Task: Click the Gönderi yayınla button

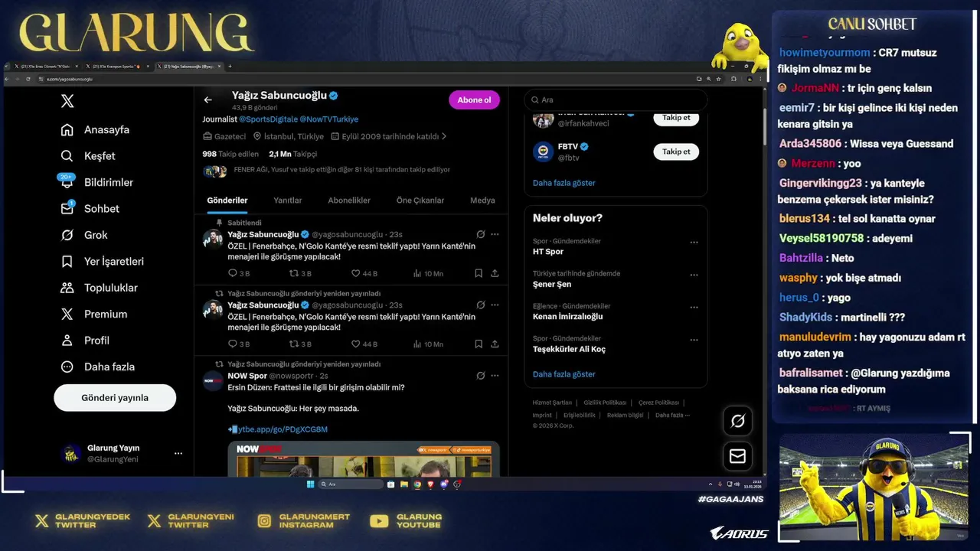Action: [x=115, y=398]
